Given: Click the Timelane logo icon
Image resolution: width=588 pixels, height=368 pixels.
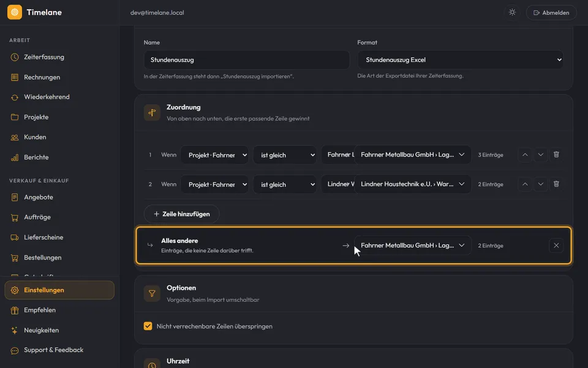Looking at the screenshot, I should coord(15,12).
